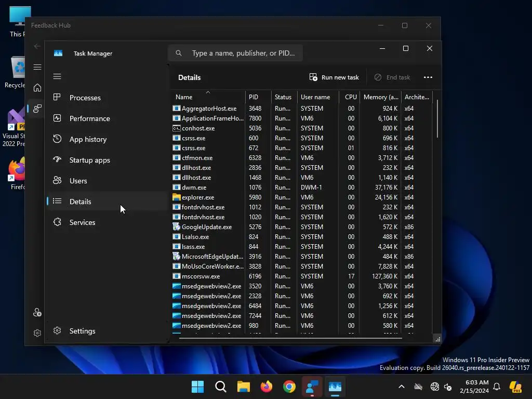
Task: Click the Task Manager title bar icon
Action: (58, 54)
